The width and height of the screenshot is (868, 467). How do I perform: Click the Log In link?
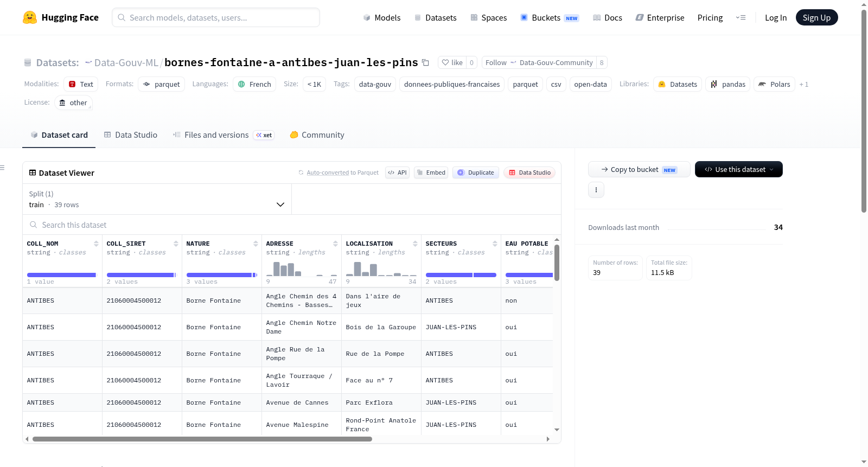coord(776,17)
